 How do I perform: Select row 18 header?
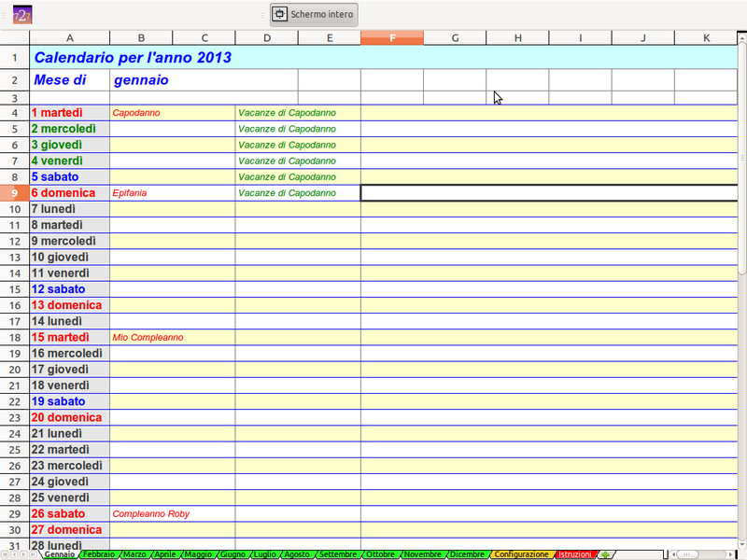pyautogui.click(x=15, y=337)
